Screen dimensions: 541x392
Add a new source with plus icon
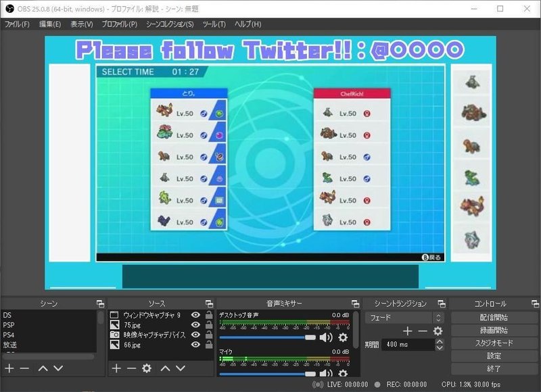point(116,368)
